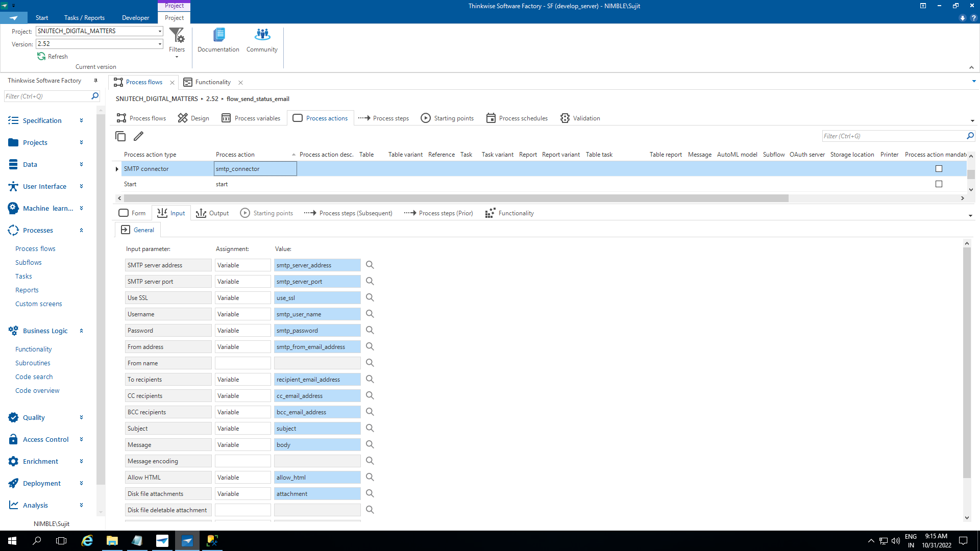
Task: Toggle mandatory checkbox for Start row
Action: click(x=939, y=184)
